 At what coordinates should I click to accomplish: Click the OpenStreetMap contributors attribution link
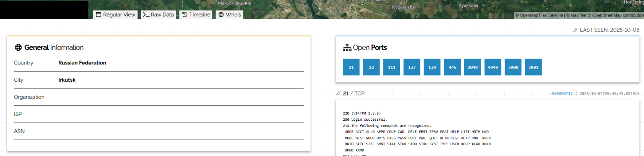(618, 15)
